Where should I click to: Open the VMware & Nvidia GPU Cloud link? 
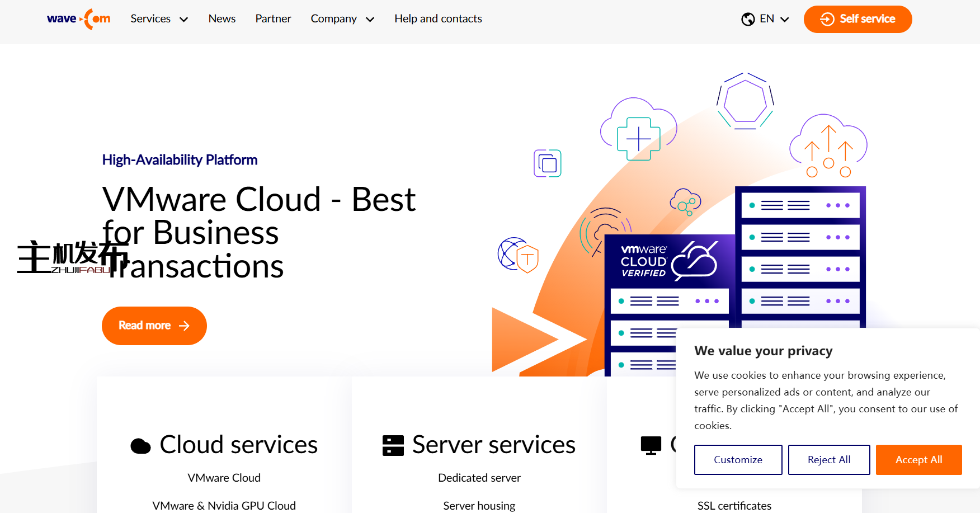coord(224,506)
